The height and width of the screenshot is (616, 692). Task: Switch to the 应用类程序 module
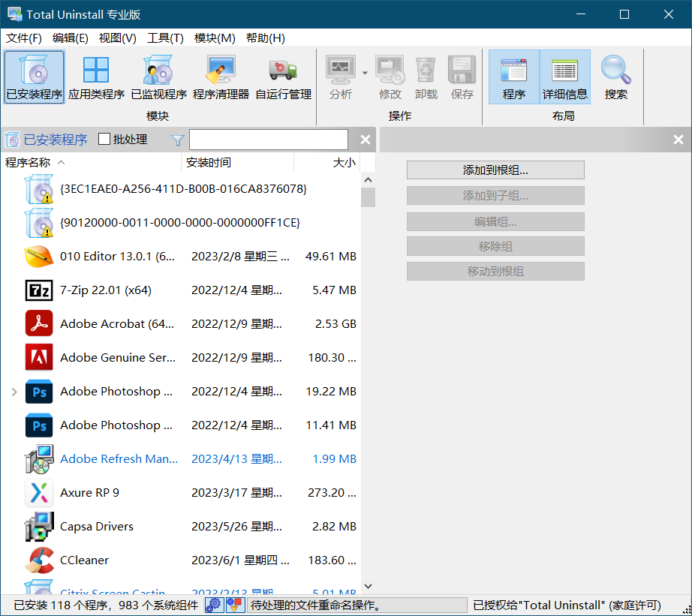[x=96, y=77]
